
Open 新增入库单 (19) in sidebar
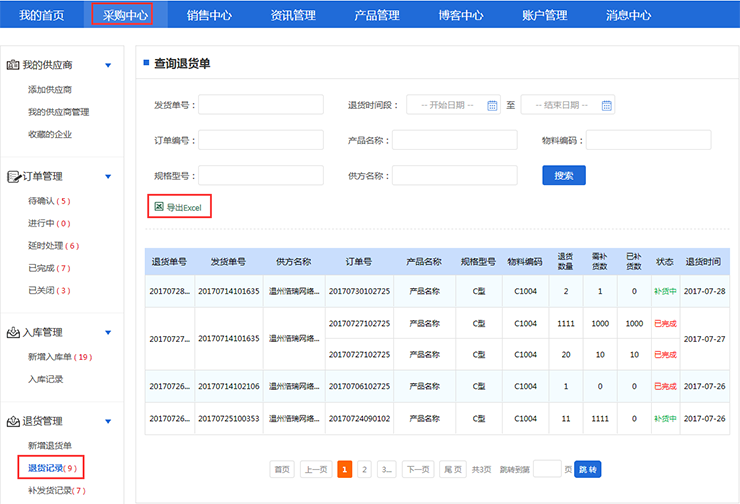tap(60, 357)
